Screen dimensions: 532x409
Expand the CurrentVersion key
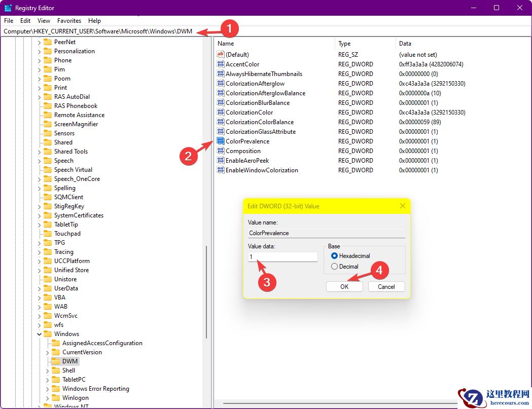click(x=48, y=353)
